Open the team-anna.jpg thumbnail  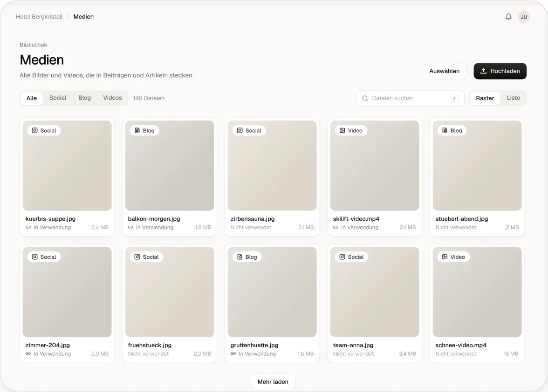375,292
